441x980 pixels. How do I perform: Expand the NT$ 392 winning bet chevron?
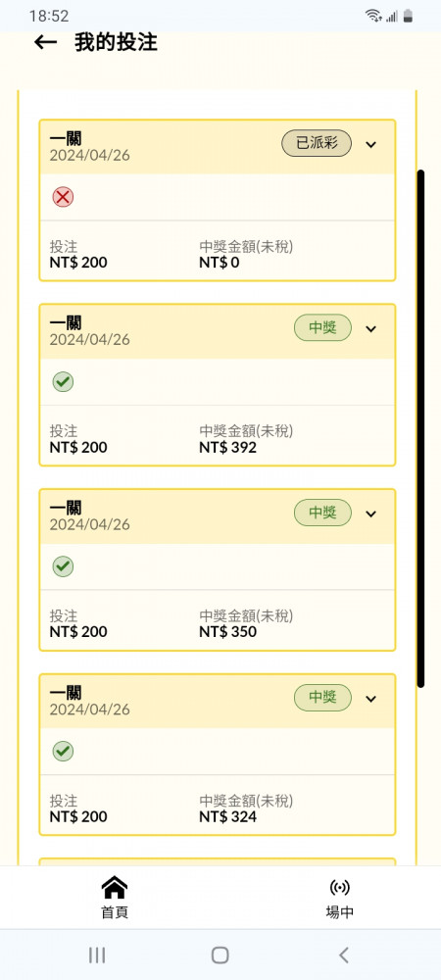tap(371, 328)
